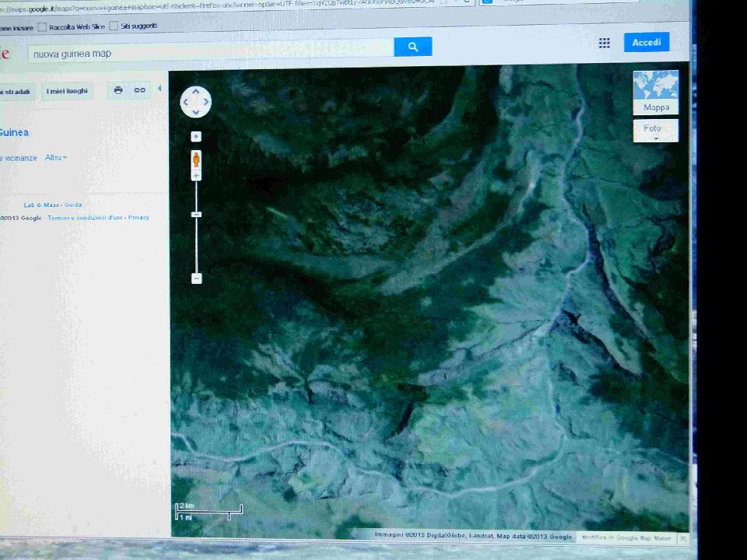
Task: Open the Guinea result heading link
Action: point(14,133)
